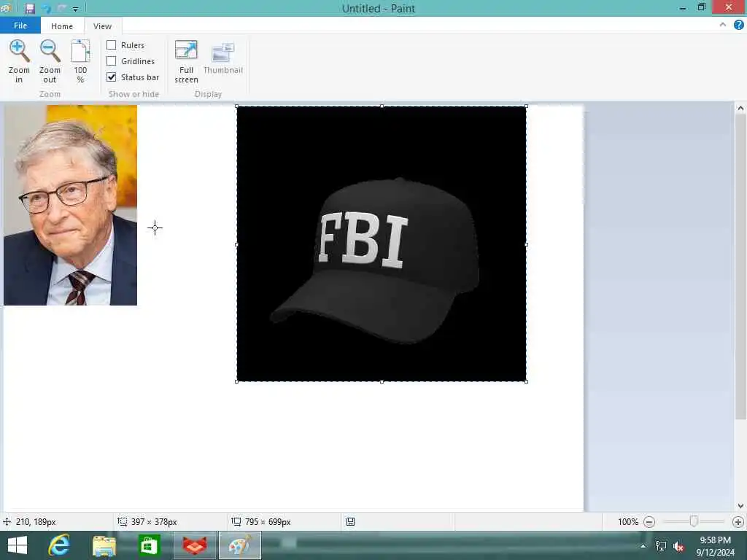Click the vertical scrollbar thumb
The width and height of the screenshot is (747, 560).
[740, 267]
